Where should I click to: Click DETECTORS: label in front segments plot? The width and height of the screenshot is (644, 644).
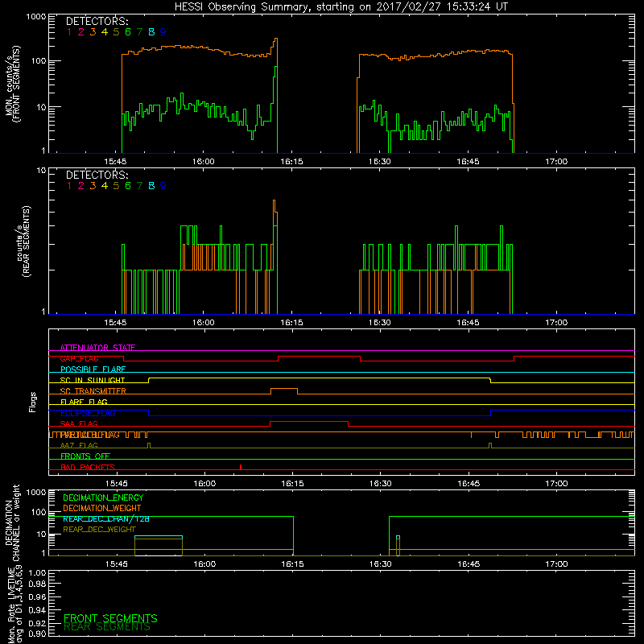click(97, 21)
